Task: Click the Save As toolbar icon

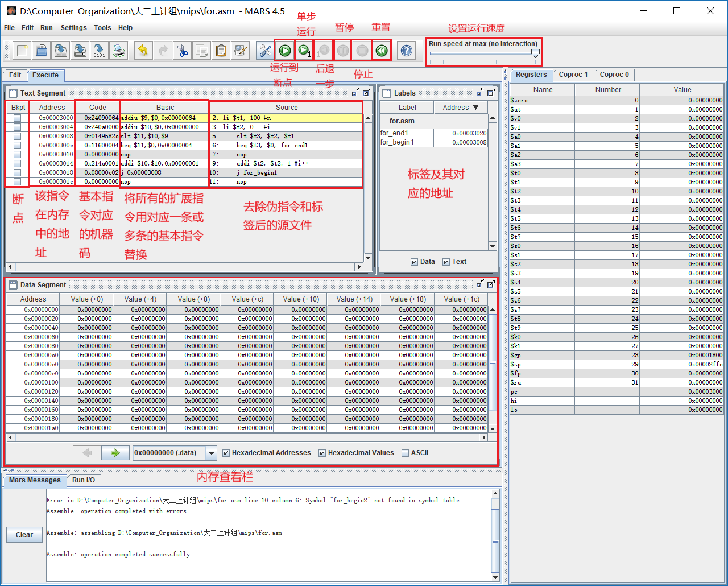Action: coord(80,51)
